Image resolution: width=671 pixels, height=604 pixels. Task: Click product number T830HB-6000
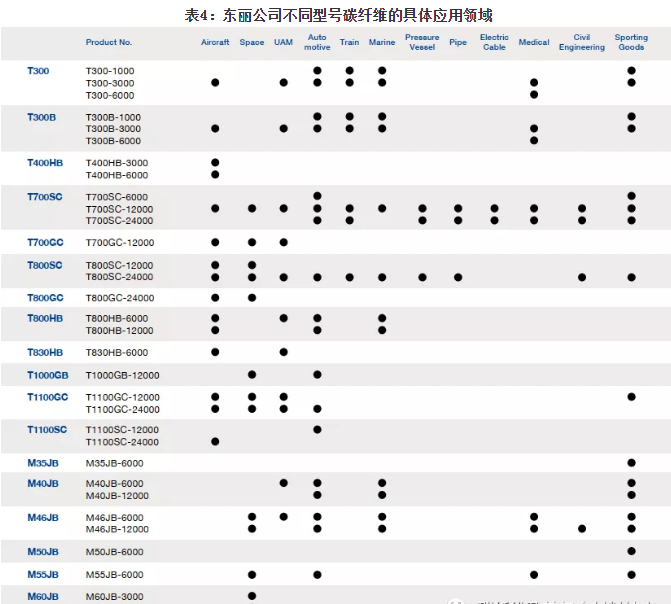point(117,352)
